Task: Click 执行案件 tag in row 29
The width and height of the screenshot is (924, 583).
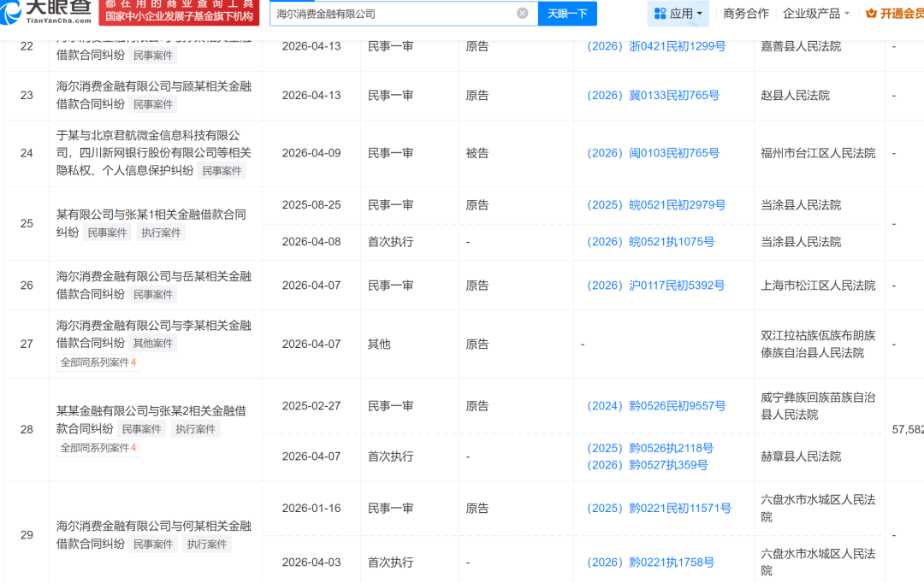Action: 207,545
